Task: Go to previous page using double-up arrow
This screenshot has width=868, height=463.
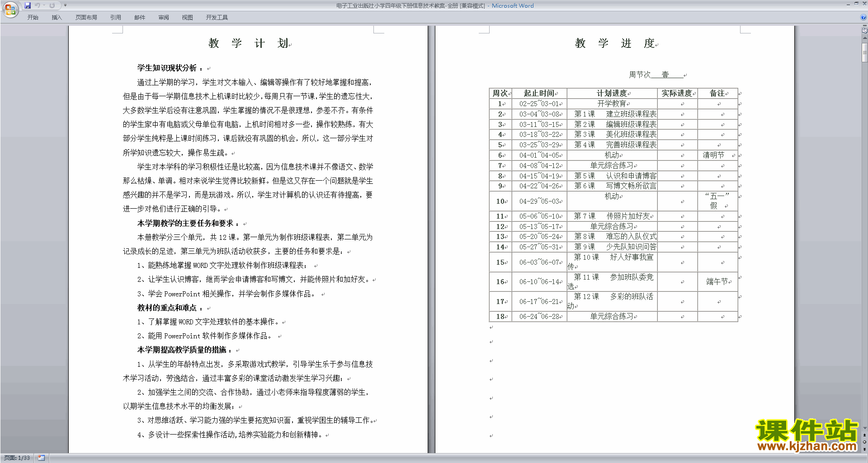Action: (864, 435)
